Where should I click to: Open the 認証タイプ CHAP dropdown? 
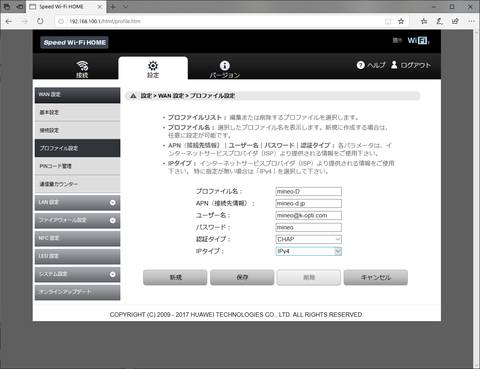coord(309,239)
